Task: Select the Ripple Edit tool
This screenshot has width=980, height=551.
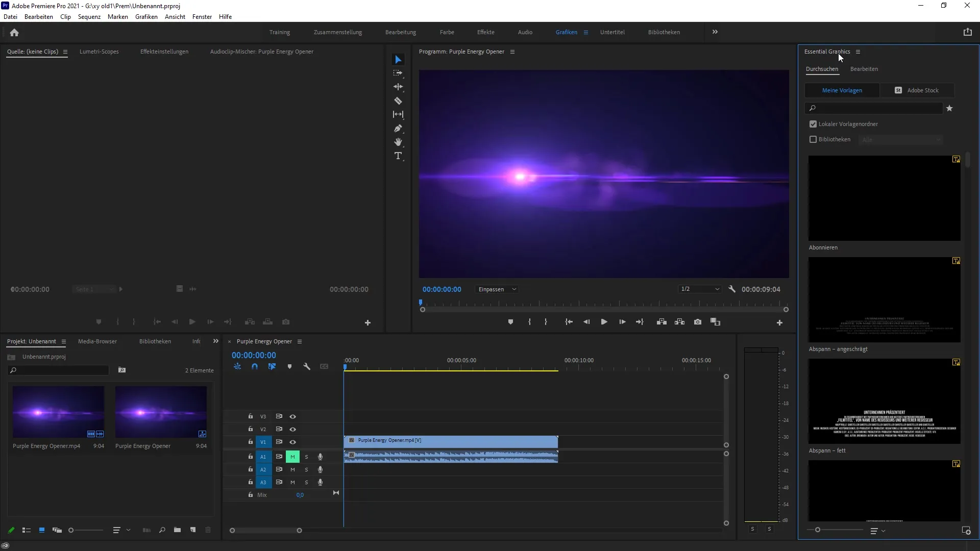Action: [x=398, y=87]
